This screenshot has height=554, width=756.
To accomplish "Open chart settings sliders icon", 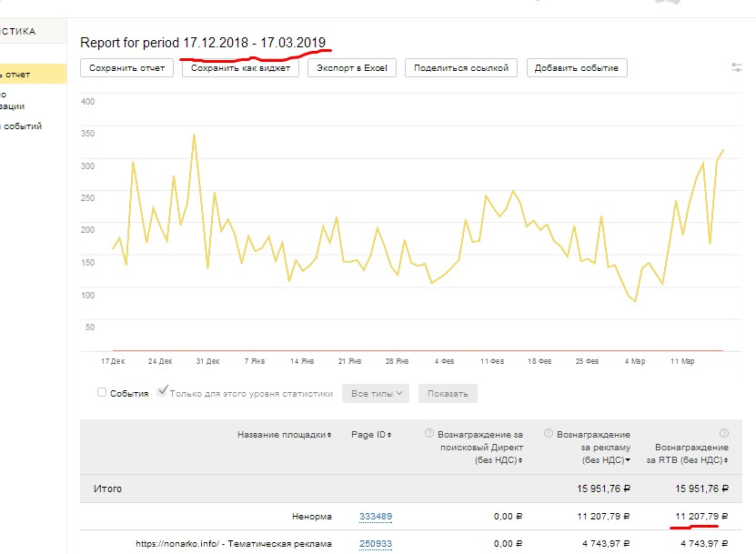I will (x=736, y=67).
